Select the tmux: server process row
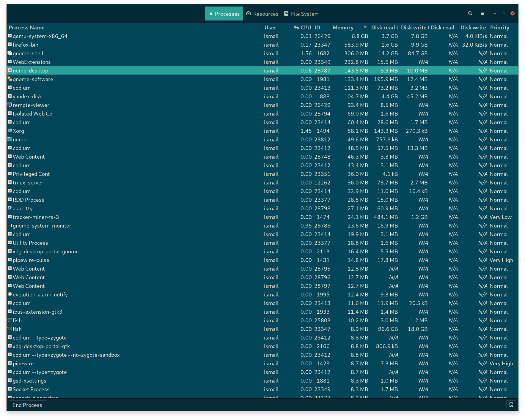Screen dimensions: 525x420 pos(119,182)
